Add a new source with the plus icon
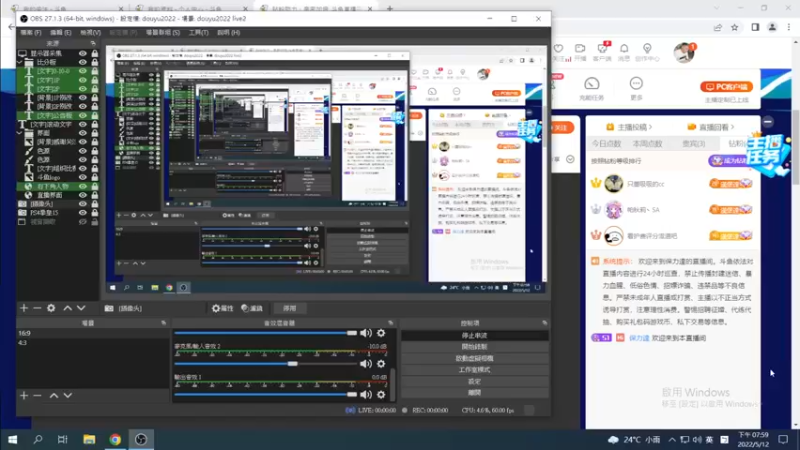The width and height of the screenshot is (800, 450). click(x=24, y=308)
